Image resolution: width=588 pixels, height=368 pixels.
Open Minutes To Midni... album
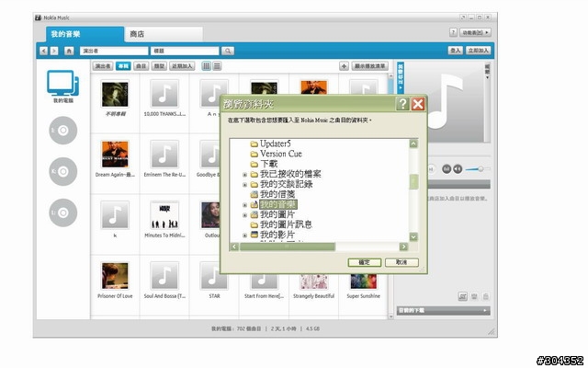(164, 215)
